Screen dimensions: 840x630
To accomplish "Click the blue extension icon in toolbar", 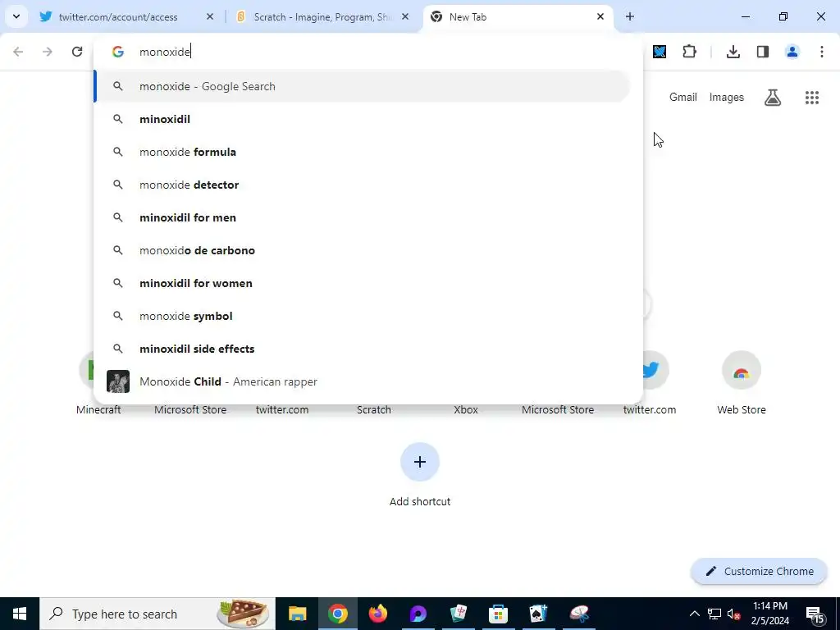I will click(660, 52).
